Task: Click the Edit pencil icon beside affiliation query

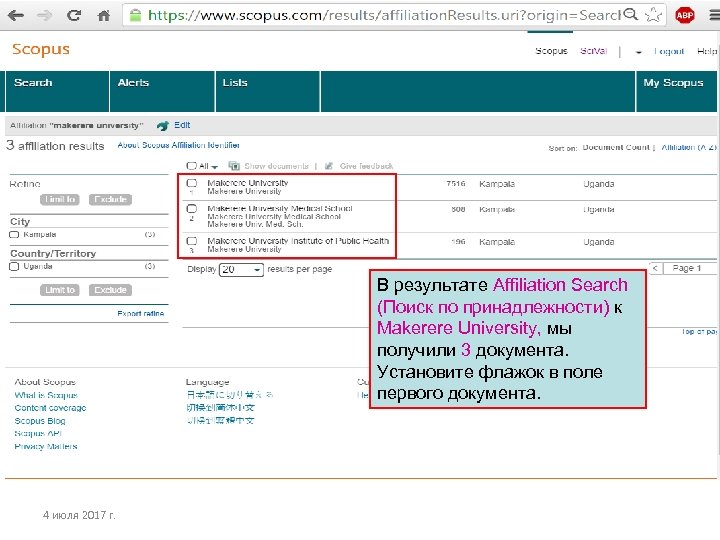Action: [x=163, y=125]
